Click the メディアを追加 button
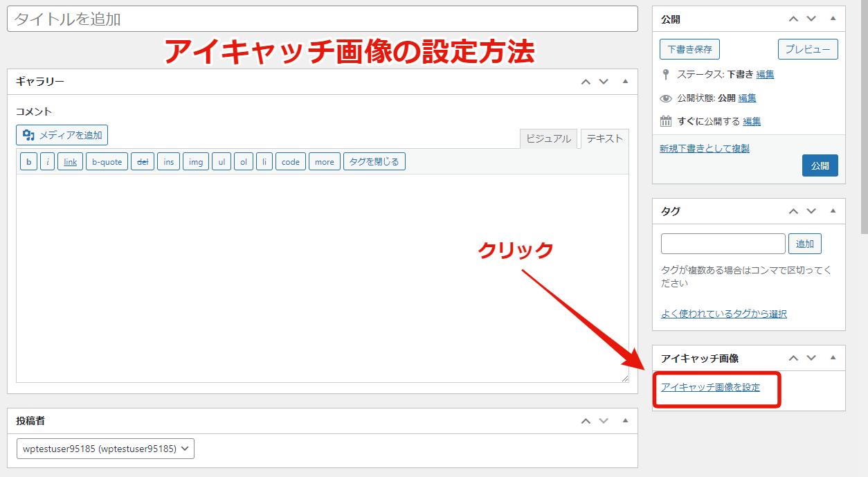The height and width of the screenshot is (477, 868). [62, 135]
